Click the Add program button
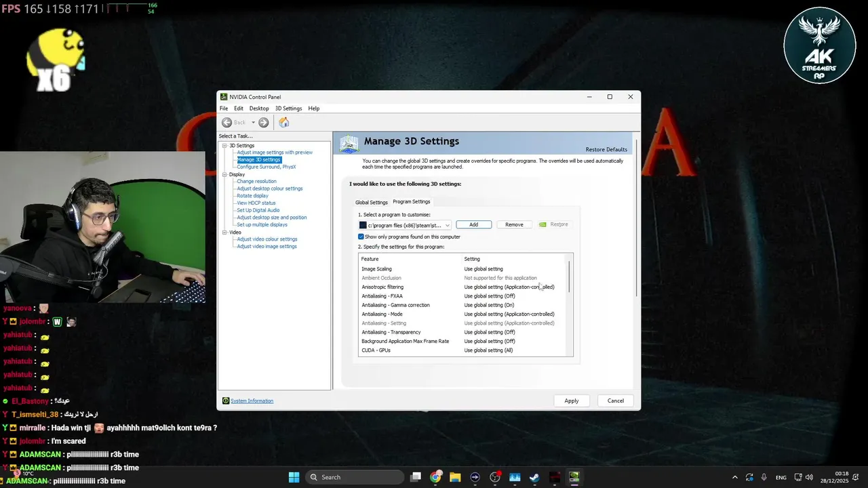The image size is (868, 488). (474, 224)
